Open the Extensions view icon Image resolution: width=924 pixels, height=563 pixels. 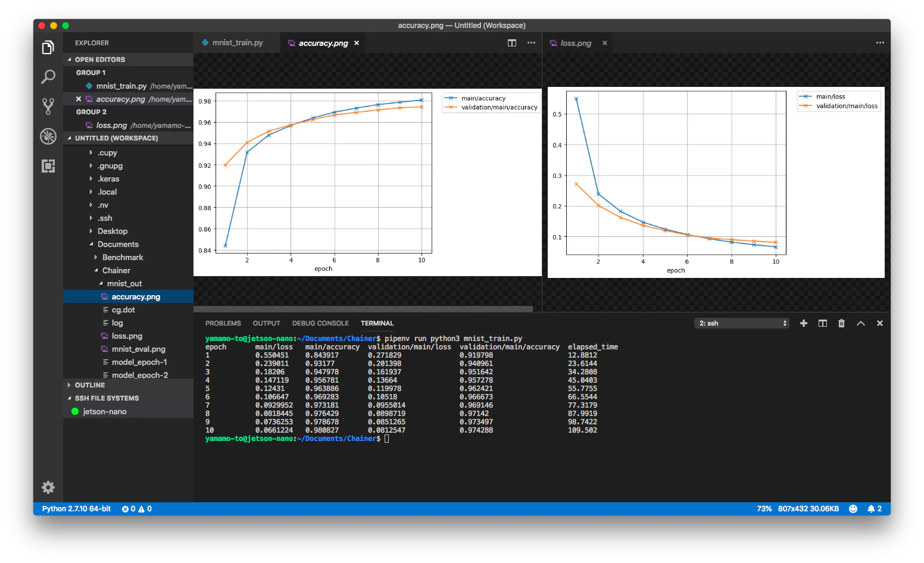tap(48, 166)
